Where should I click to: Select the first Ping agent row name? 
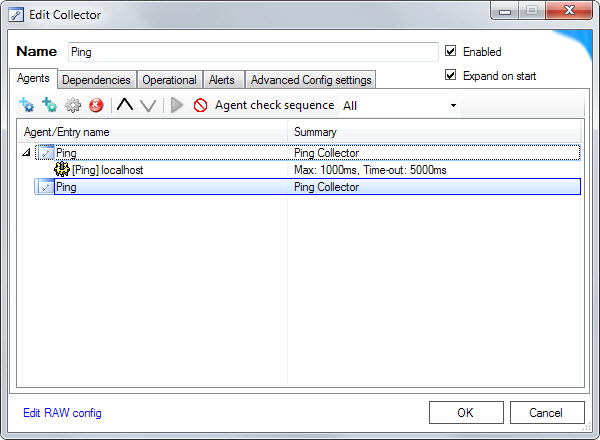[66, 153]
